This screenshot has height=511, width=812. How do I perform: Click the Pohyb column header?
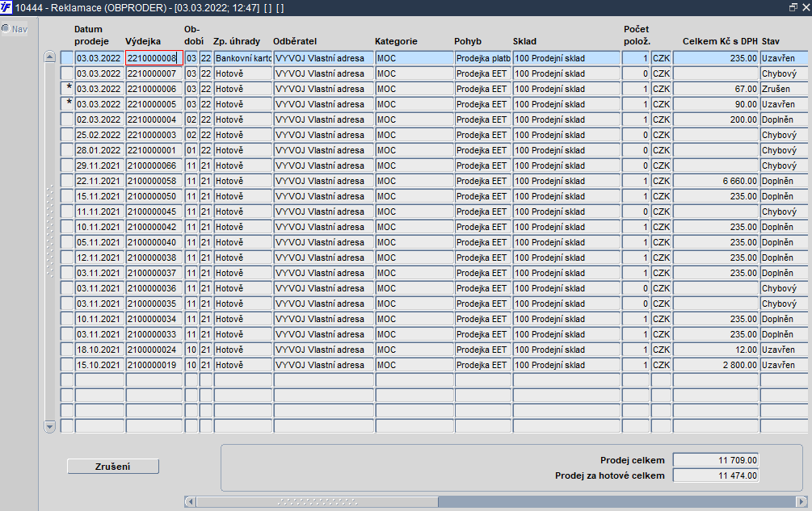(x=468, y=41)
